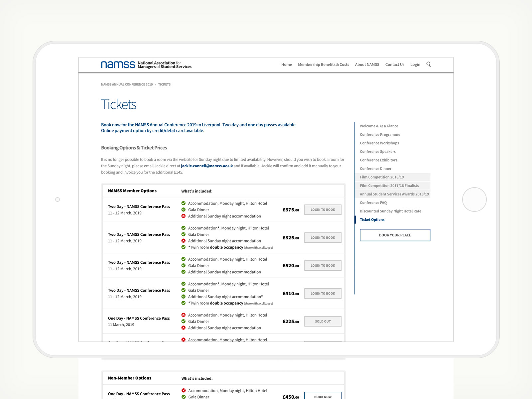The height and width of the screenshot is (399, 532).
Task: Click NAMSS Annual Conference 2019 breadcrumb
Action: 127,84
